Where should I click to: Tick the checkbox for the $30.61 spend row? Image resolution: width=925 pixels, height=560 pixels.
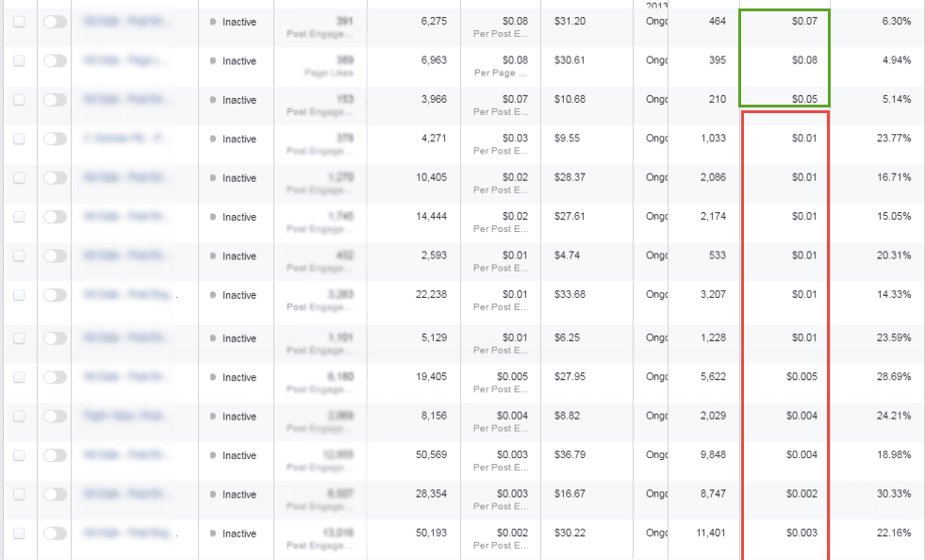(x=19, y=61)
